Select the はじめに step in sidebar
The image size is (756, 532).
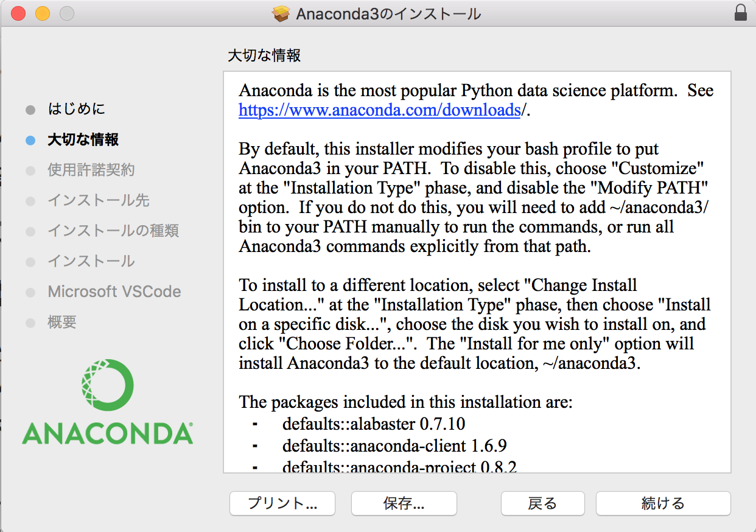click(76, 109)
